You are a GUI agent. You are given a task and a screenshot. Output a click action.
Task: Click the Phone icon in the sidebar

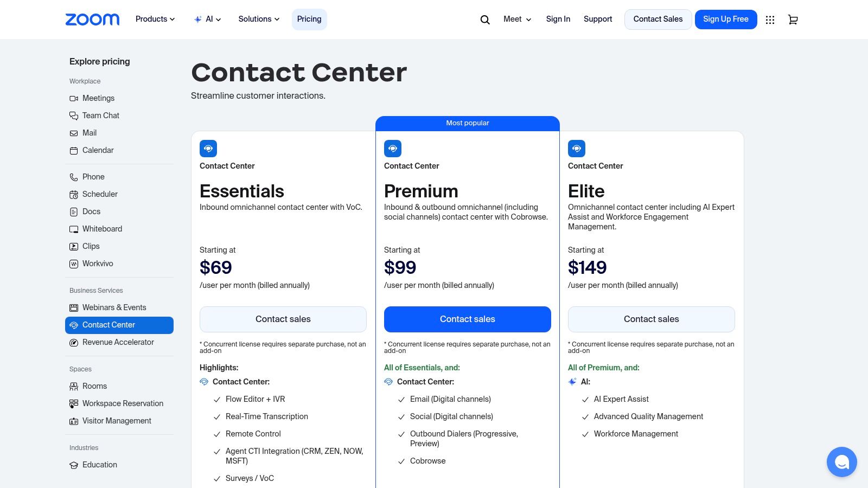pos(73,177)
